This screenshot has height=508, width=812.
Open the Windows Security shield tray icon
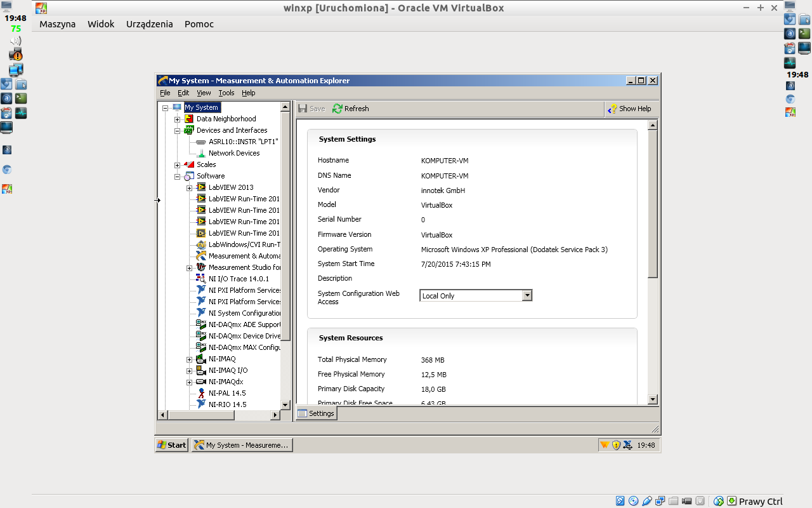[x=616, y=445]
